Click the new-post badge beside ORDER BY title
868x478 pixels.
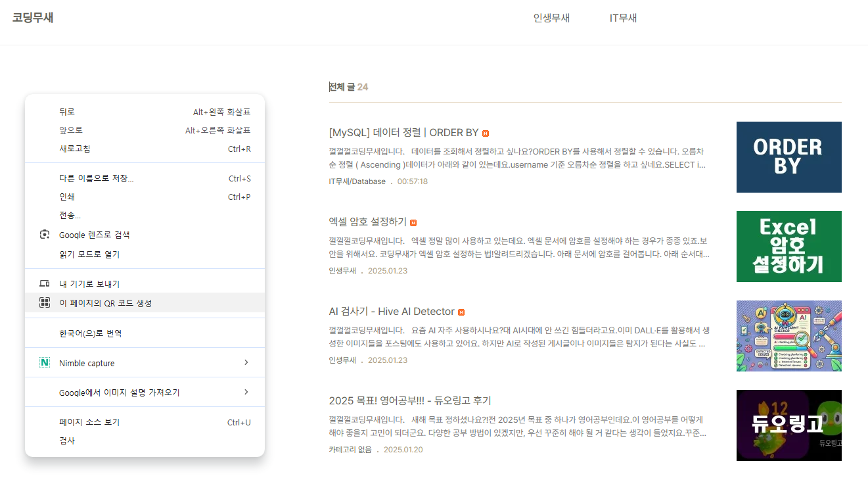tap(486, 133)
